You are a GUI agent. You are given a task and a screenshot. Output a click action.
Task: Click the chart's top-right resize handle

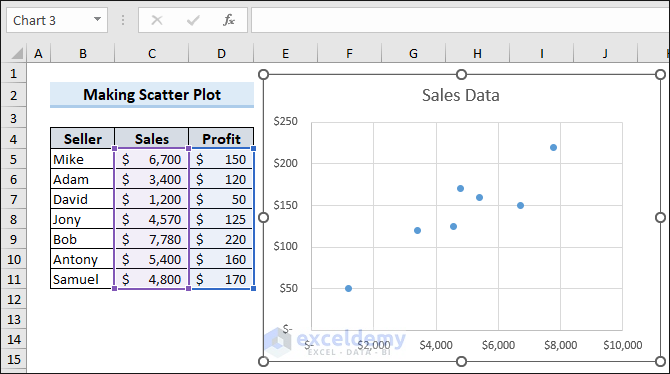660,74
